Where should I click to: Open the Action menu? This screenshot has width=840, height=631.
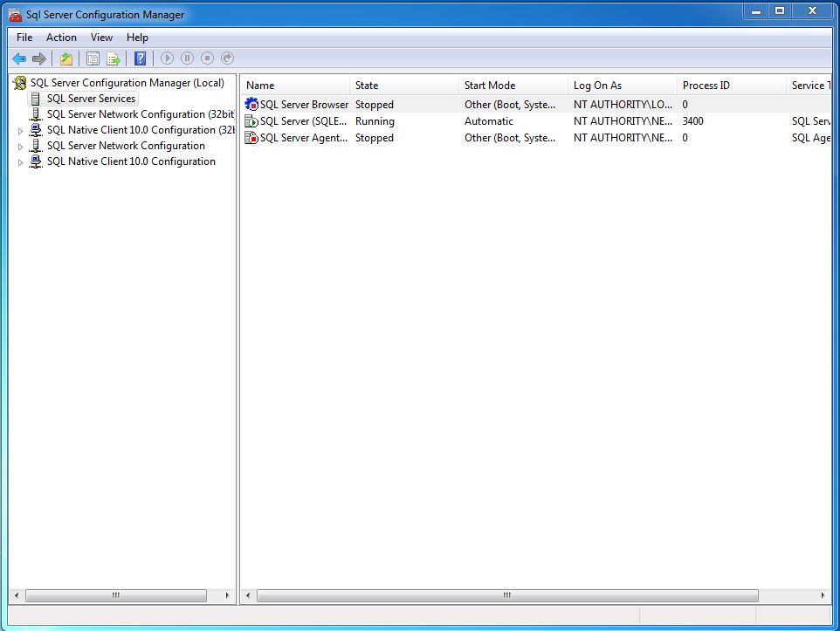coord(61,38)
